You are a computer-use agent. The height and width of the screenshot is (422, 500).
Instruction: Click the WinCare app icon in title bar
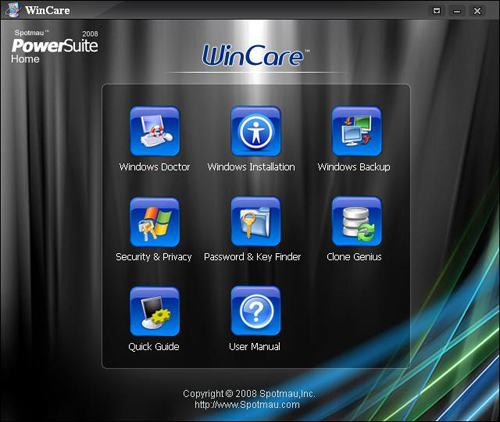pos(13,10)
